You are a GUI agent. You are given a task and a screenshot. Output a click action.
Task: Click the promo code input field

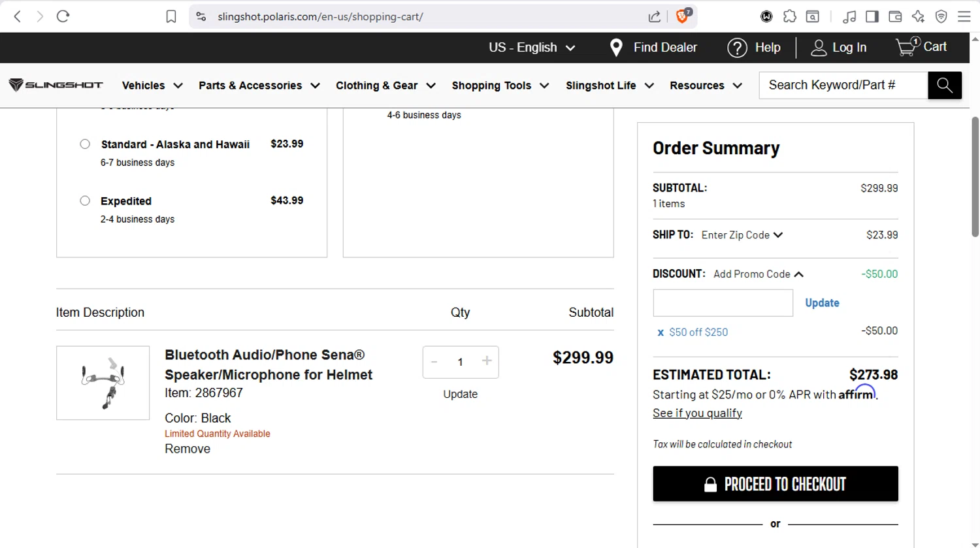(x=723, y=303)
